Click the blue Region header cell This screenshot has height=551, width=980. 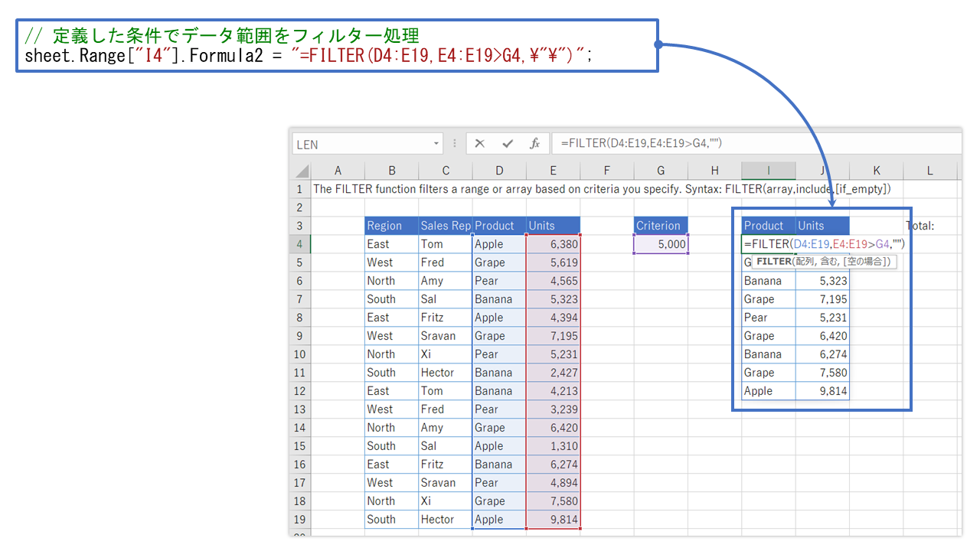(391, 226)
